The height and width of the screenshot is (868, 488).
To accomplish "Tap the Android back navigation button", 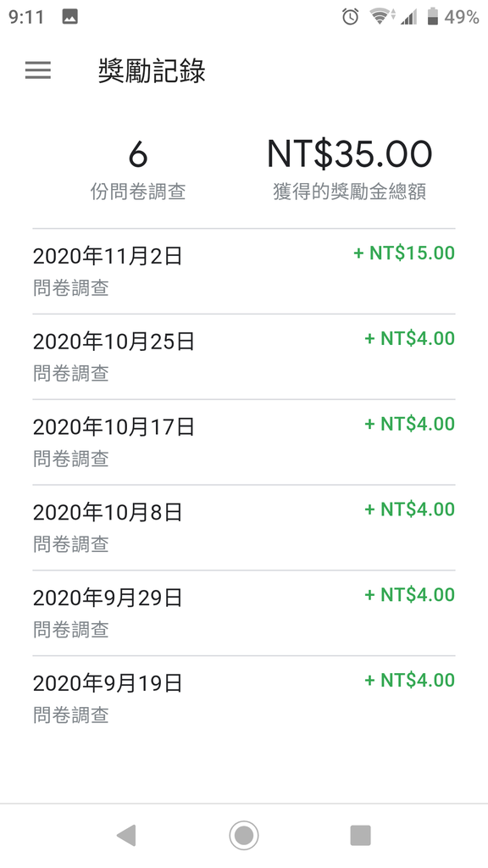I will [x=127, y=835].
